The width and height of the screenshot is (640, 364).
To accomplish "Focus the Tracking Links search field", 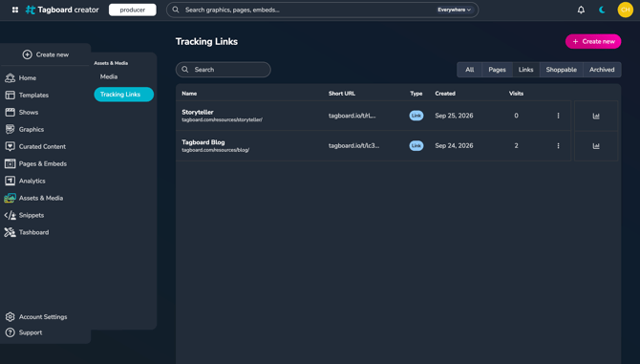I will click(x=223, y=70).
